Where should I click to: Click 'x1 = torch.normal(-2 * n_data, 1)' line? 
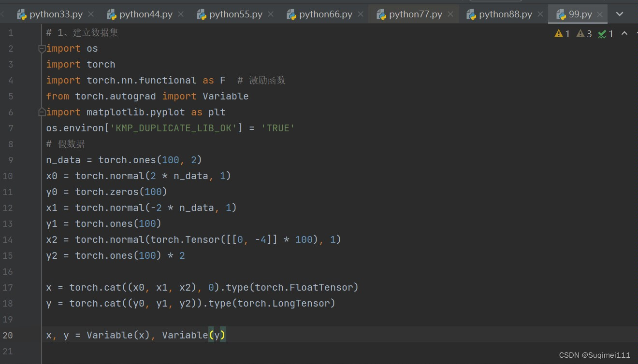[142, 208]
